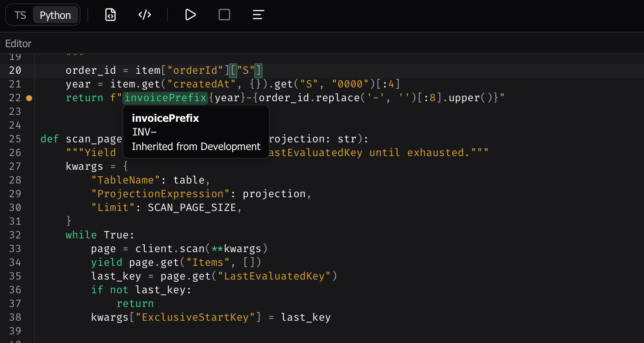Click 'Inherited from Development' in tooltip

coord(196,147)
